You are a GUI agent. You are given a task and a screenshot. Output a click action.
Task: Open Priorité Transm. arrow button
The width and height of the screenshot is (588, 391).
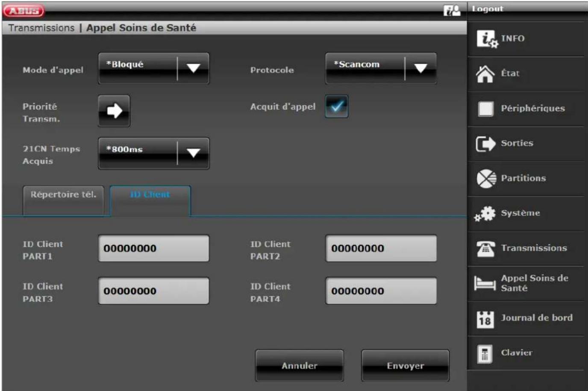114,111
